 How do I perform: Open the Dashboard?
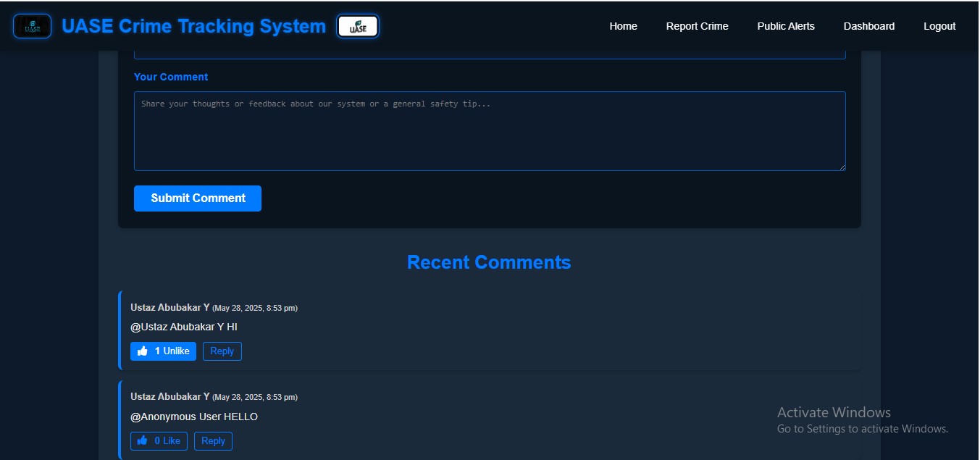click(x=868, y=26)
